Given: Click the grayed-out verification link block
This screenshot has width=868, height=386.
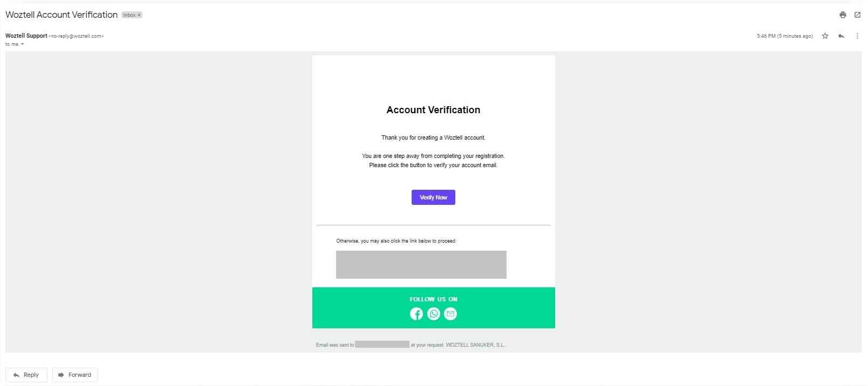Looking at the screenshot, I should coord(421,265).
